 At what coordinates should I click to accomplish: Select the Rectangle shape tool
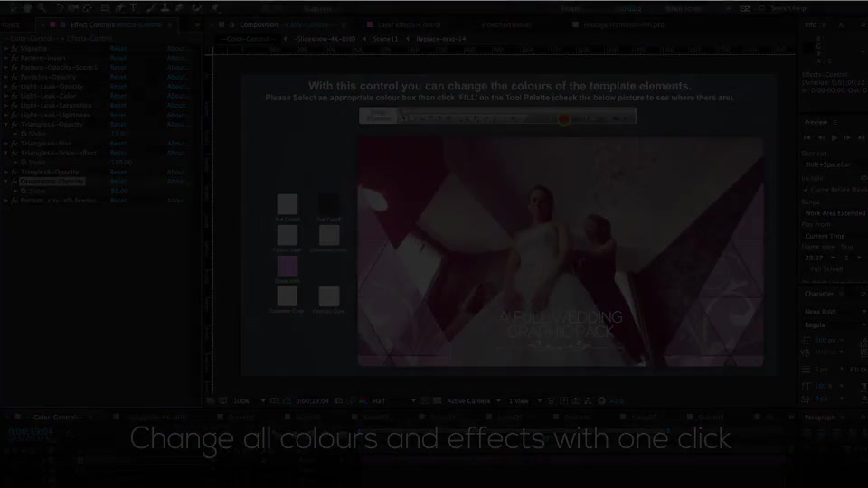(105, 8)
